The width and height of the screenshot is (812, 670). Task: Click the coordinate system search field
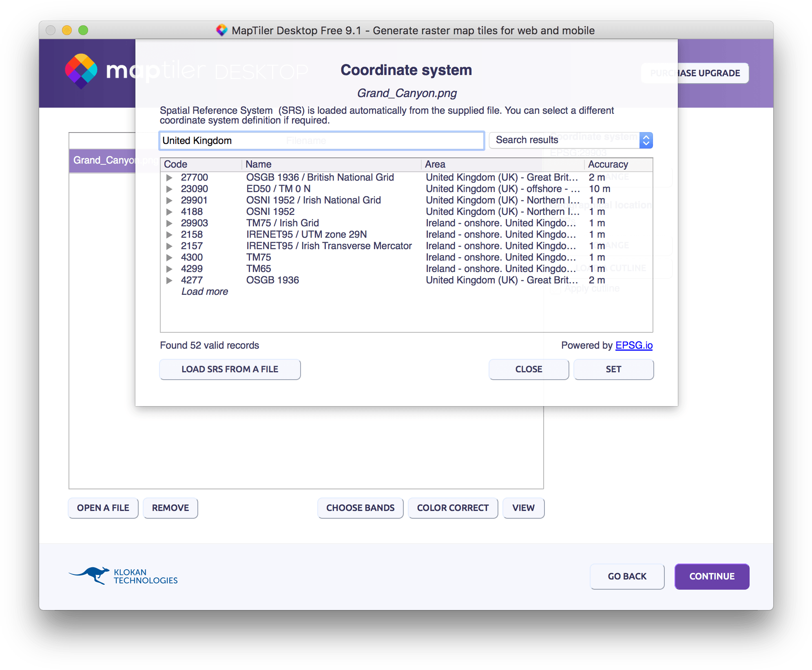coord(321,140)
